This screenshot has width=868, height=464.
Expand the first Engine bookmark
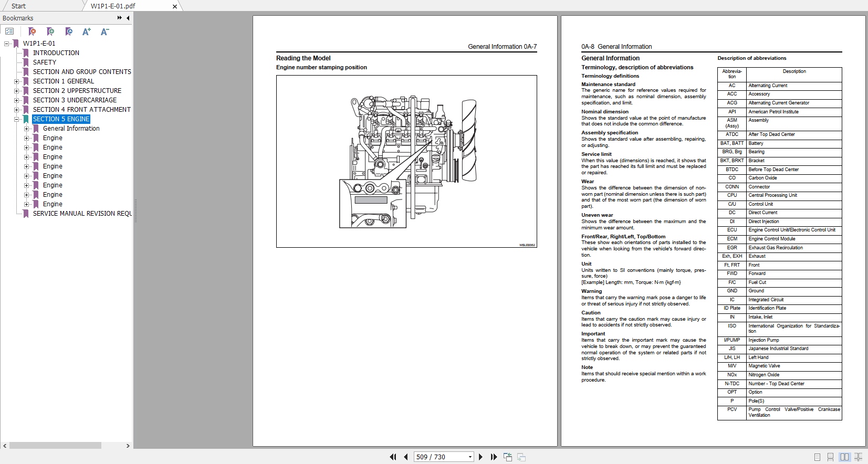[x=26, y=138]
